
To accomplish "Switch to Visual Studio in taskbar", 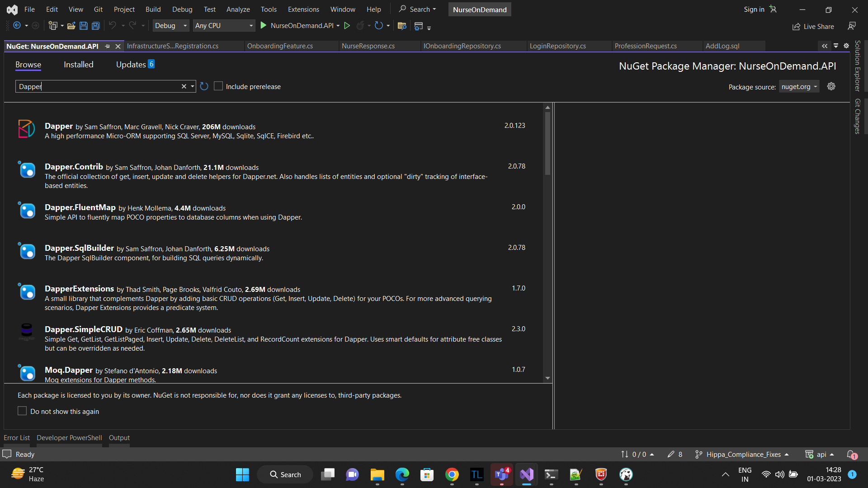I will click(526, 474).
